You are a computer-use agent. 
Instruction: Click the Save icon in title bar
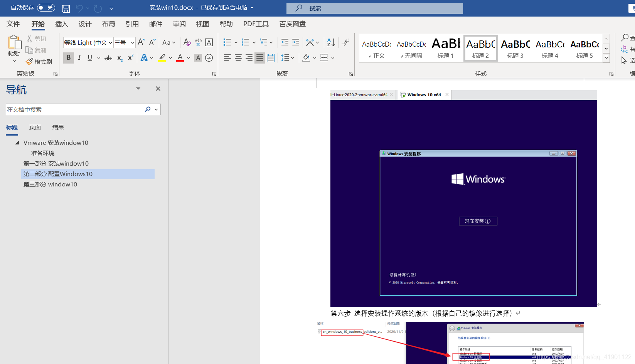66,8
